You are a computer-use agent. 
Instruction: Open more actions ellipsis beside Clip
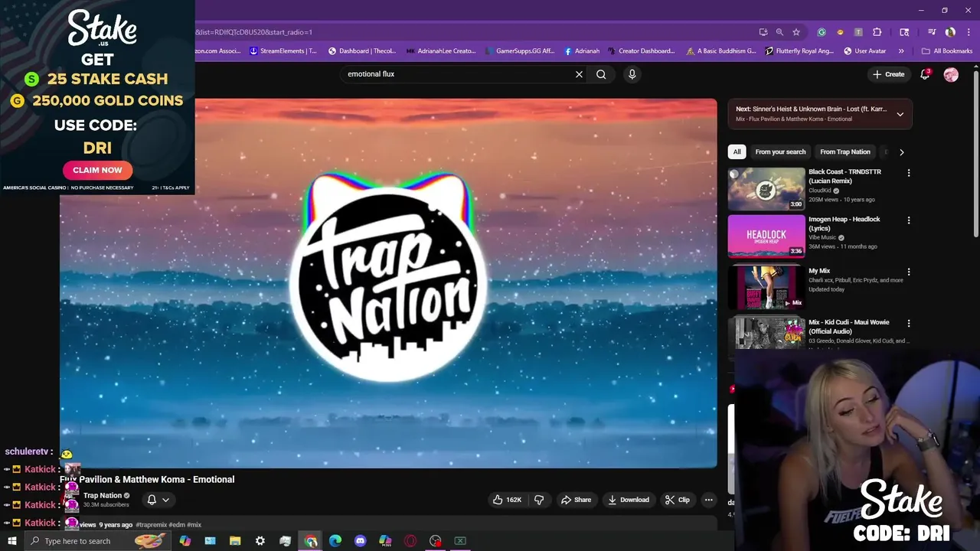pyautogui.click(x=708, y=500)
